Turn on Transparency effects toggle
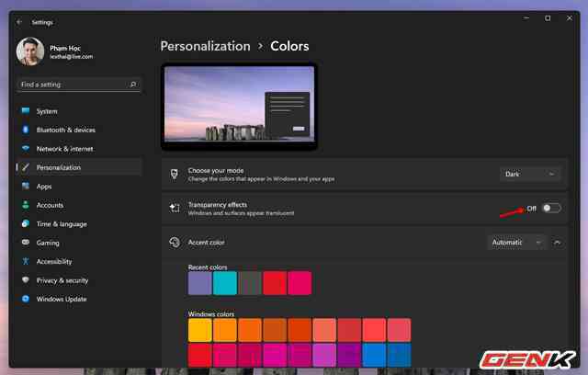This screenshot has width=588, height=375. [x=551, y=208]
